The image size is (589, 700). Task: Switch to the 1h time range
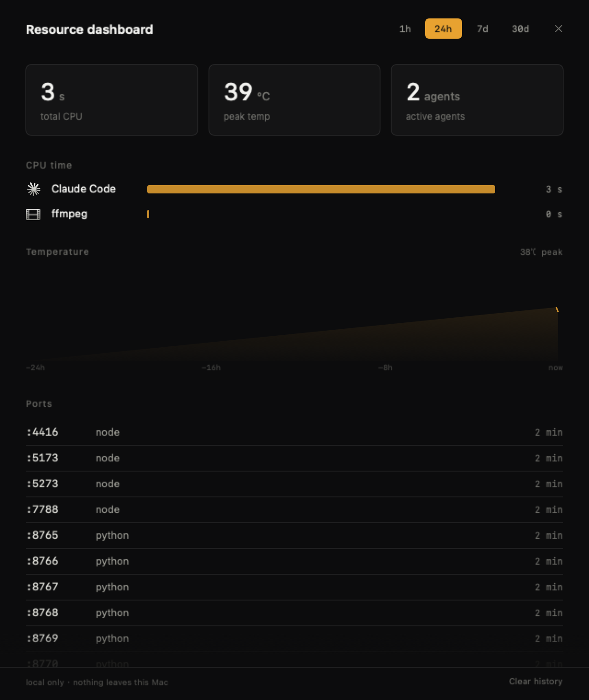(405, 29)
